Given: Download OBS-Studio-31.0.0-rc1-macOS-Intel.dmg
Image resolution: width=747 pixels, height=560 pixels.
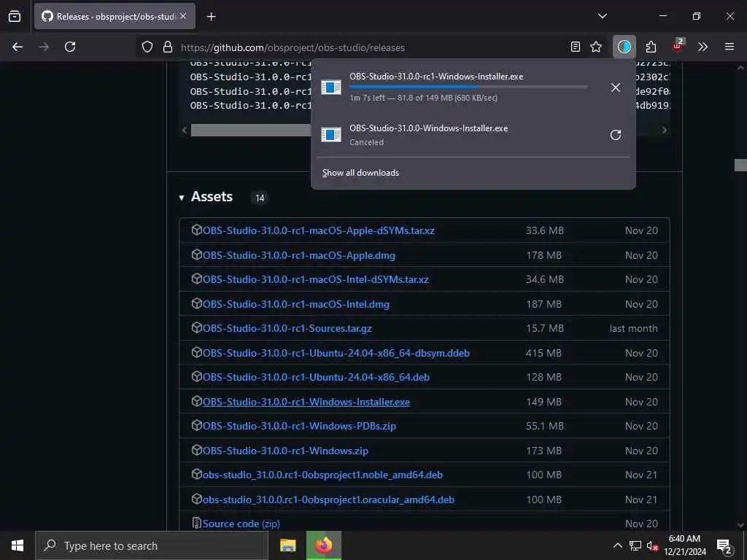Looking at the screenshot, I should [x=296, y=304].
